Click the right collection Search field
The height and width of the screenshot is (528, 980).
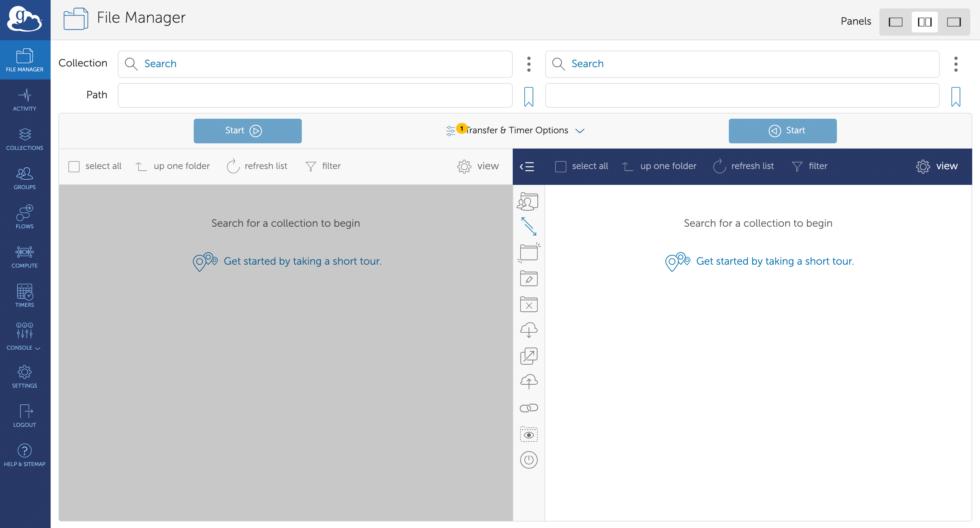click(x=742, y=64)
